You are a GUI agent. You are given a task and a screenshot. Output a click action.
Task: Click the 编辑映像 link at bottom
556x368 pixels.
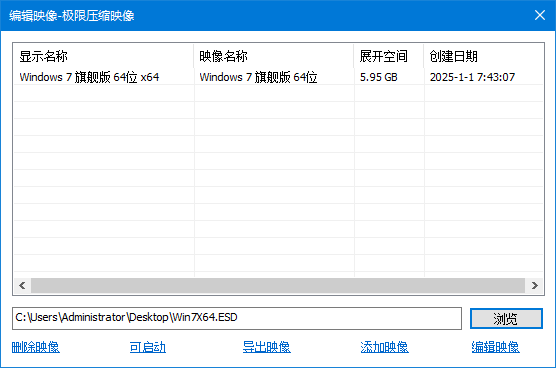click(495, 347)
